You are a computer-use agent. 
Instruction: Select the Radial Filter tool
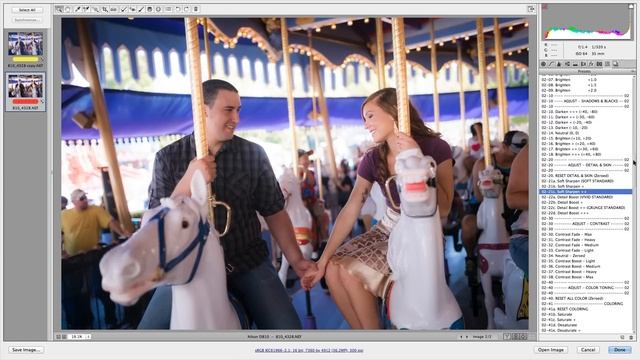(x=158, y=9)
